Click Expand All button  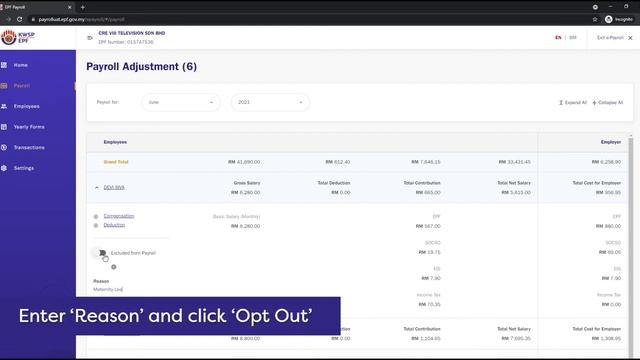[573, 102]
